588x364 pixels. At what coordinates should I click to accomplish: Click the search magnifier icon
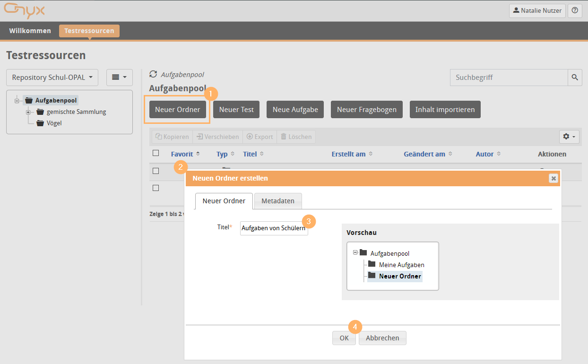click(x=575, y=77)
